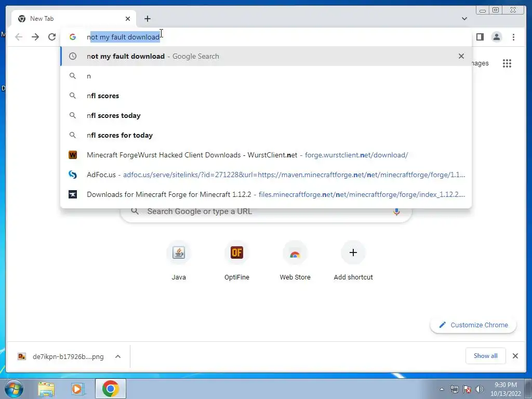Click Show all downloads
This screenshot has height=399, width=532.
(486, 356)
